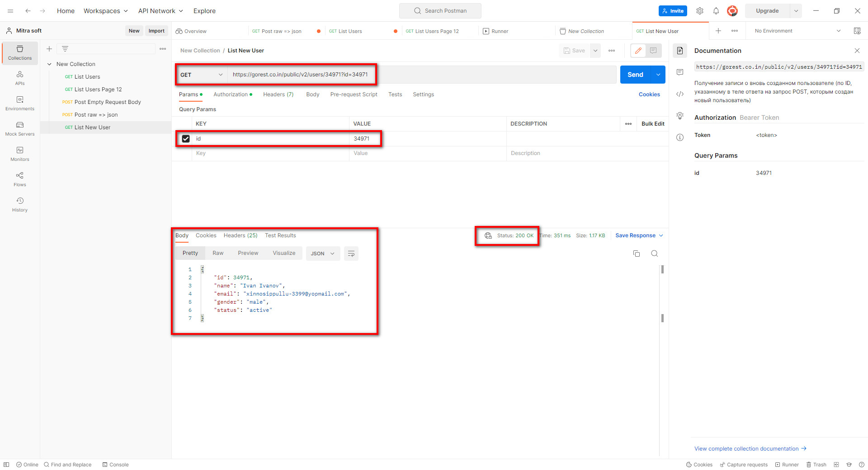868x470 pixels.
Task: Open the Headers (25) response tab
Action: (241, 235)
